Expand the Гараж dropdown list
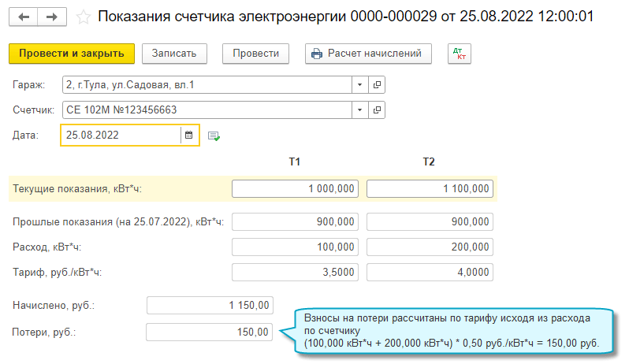The width and height of the screenshot is (629, 364). [x=359, y=84]
